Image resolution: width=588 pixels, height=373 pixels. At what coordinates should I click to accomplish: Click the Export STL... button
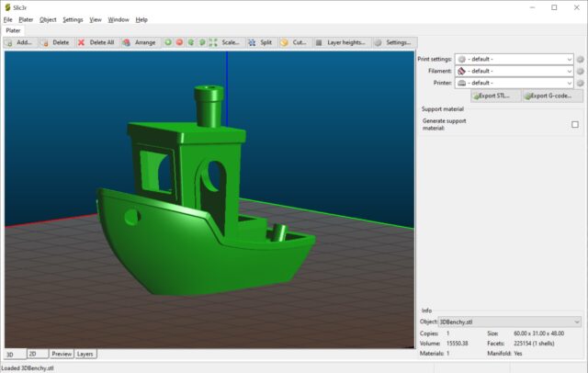[x=496, y=96]
